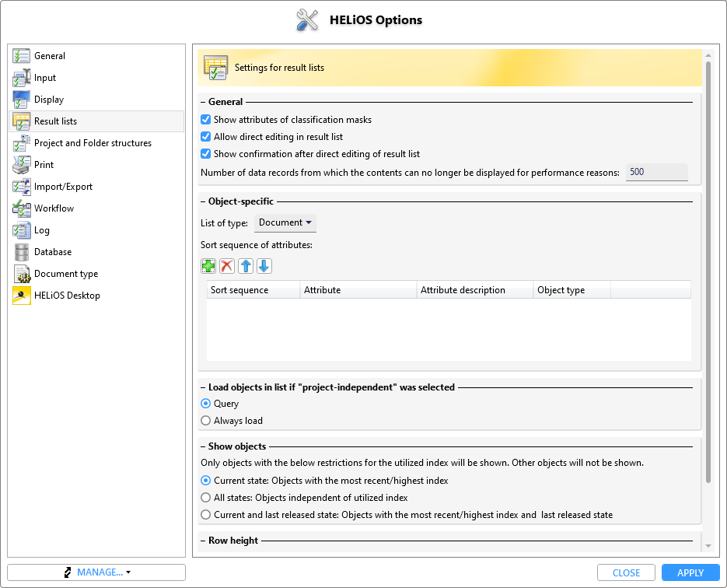This screenshot has height=588, width=727.
Task: Click the Workflow icon
Action: coord(21,208)
